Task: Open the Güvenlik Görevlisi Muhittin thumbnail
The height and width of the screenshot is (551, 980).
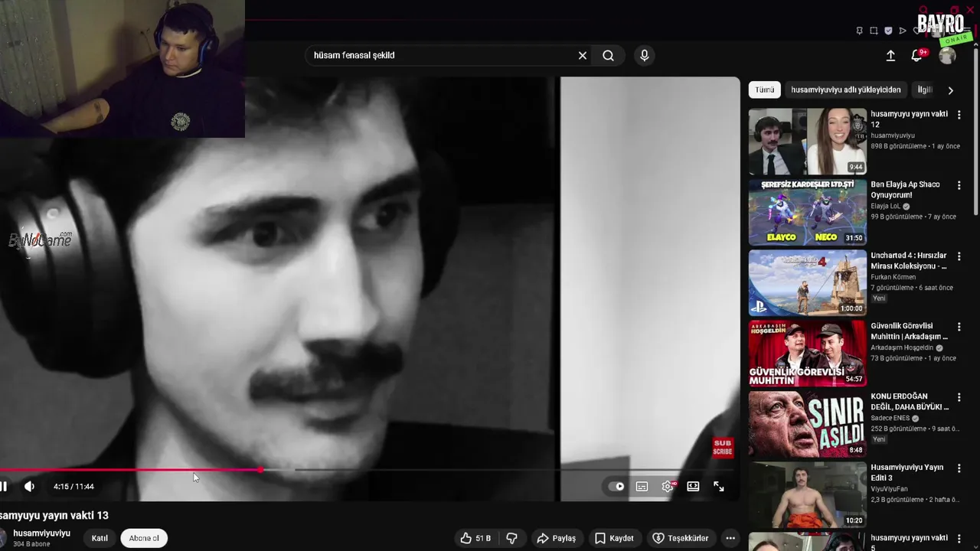Action: click(808, 353)
